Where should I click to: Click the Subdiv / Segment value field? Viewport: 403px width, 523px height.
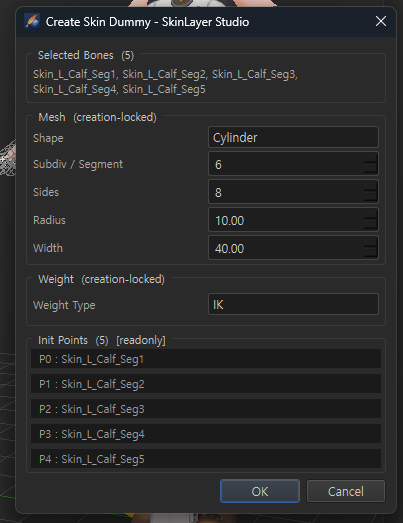click(x=293, y=164)
